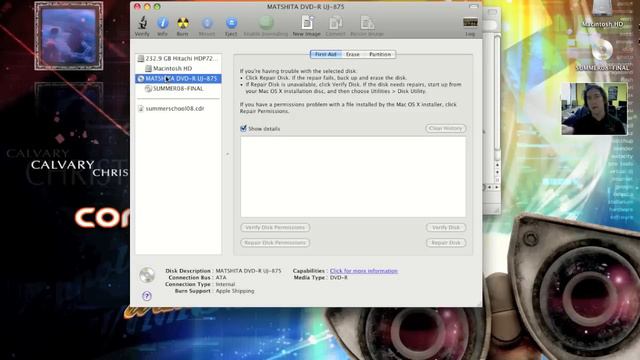Click the Verify Disk Permissions button
Screen dimensions: 640x360
click(275, 227)
